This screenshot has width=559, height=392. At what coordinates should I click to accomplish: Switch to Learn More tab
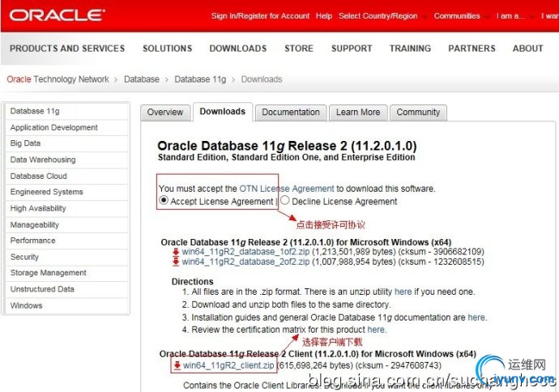pyautogui.click(x=358, y=113)
